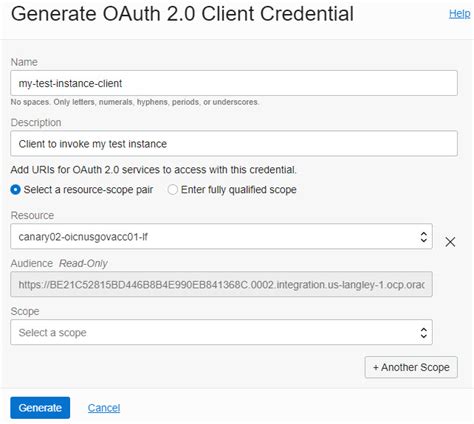Select the resource-scope pair radio option
474x424 pixels.
[15, 190]
